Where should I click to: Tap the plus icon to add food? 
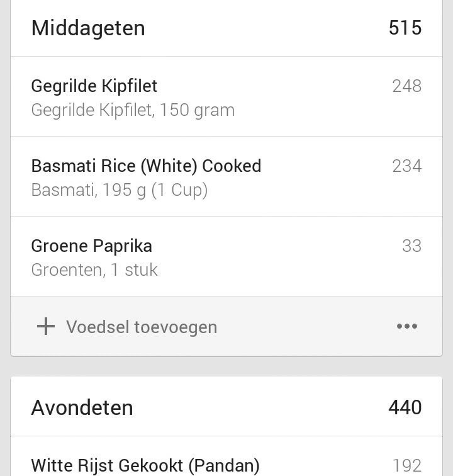(46, 326)
